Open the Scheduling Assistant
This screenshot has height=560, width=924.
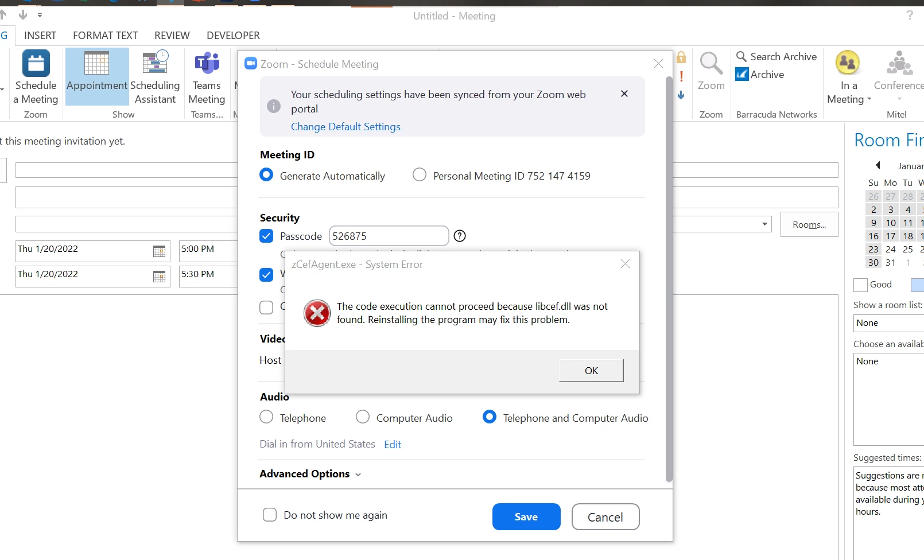[x=155, y=77]
